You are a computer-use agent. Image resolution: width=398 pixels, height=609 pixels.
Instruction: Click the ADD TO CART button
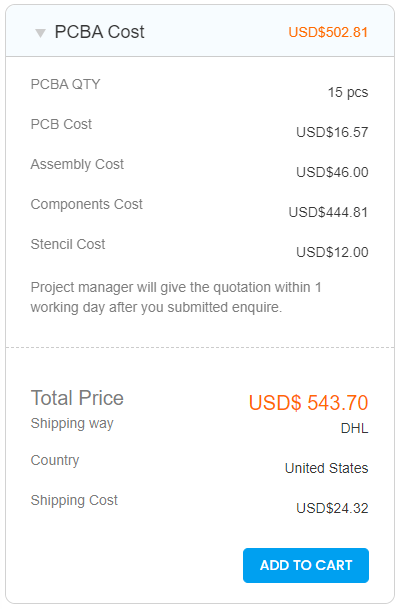(306, 565)
